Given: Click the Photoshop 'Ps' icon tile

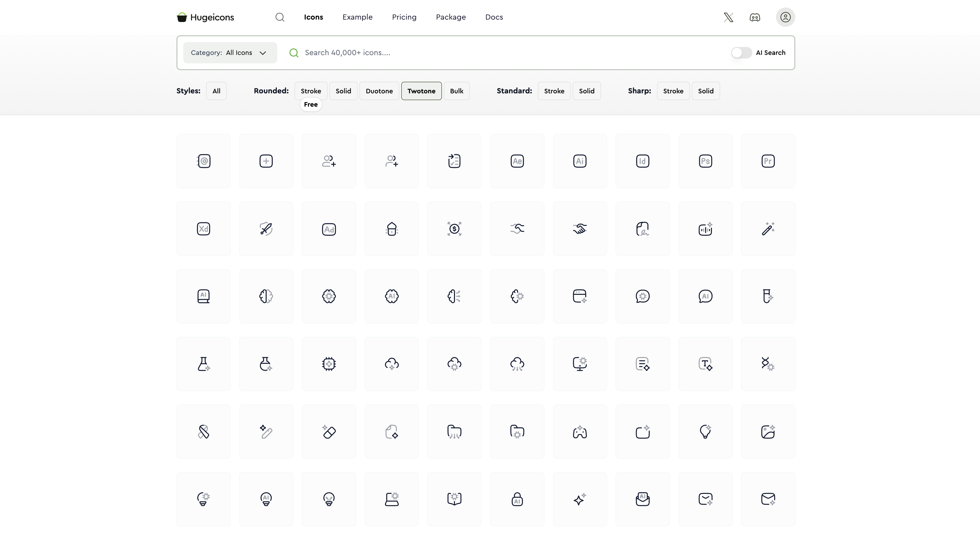Looking at the screenshot, I should point(705,161).
